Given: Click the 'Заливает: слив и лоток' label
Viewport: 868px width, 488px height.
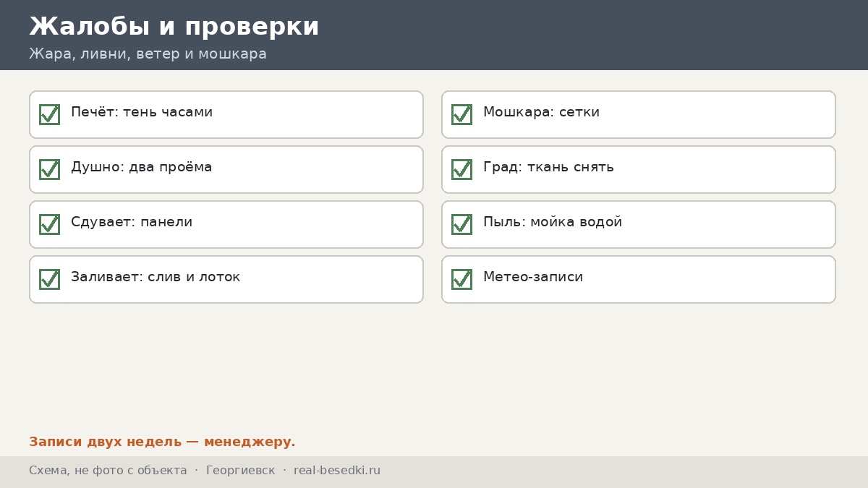Looking at the screenshot, I should [x=156, y=277].
